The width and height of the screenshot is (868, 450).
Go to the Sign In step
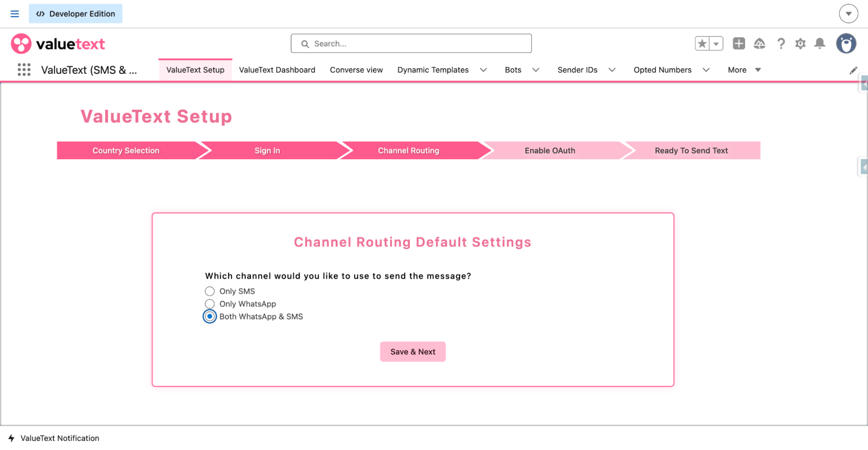click(267, 151)
